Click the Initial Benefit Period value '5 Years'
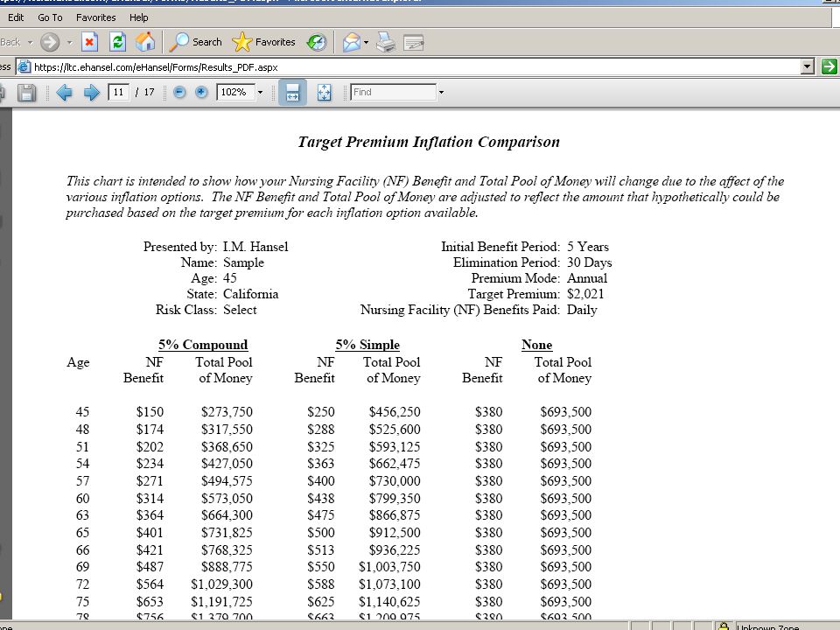Screen dimensions: 840x630 tap(588, 247)
